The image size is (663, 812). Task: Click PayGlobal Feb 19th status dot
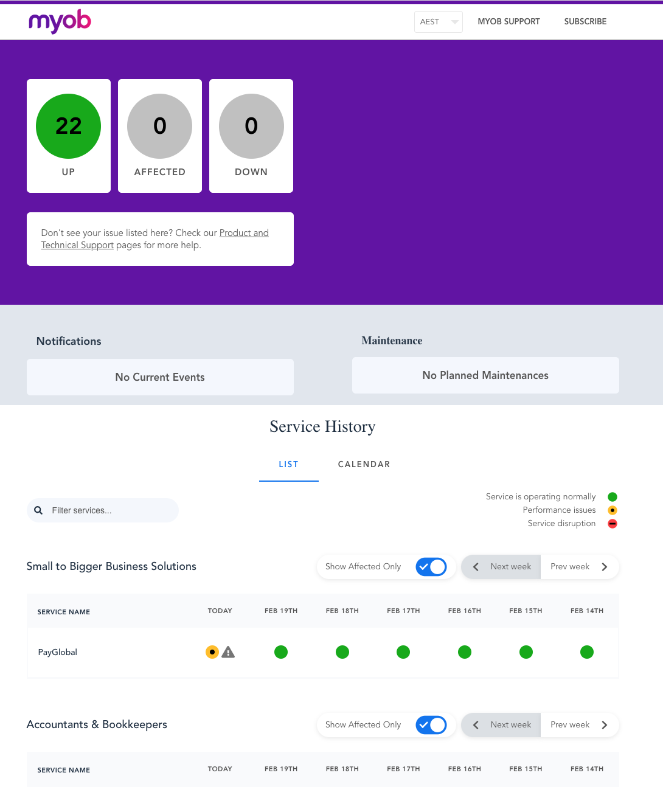pyautogui.click(x=281, y=652)
